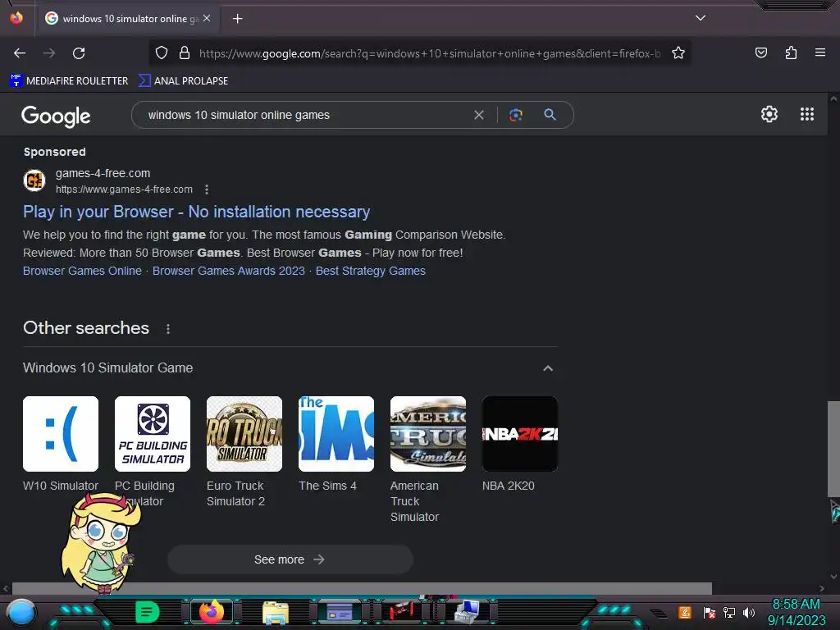The height and width of the screenshot is (630, 840).
Task: Select The Sims 4 thumbnail
Action: (336, 434)
